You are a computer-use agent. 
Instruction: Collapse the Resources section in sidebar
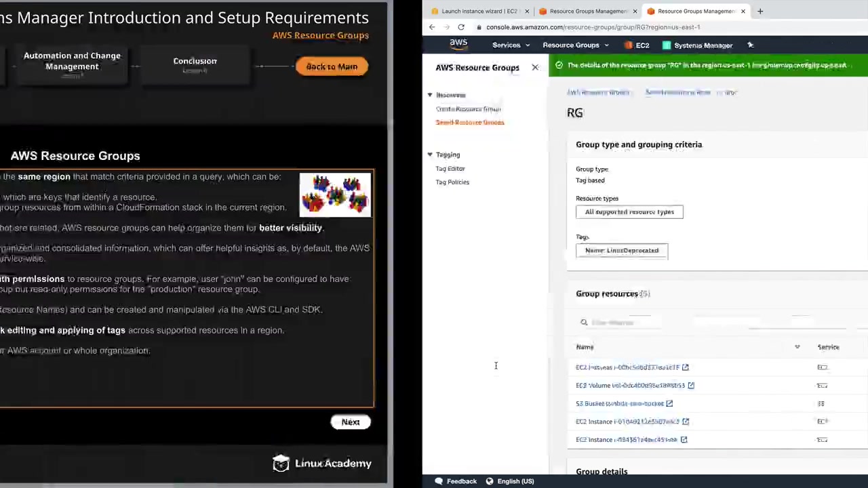(x=430, y=95)
